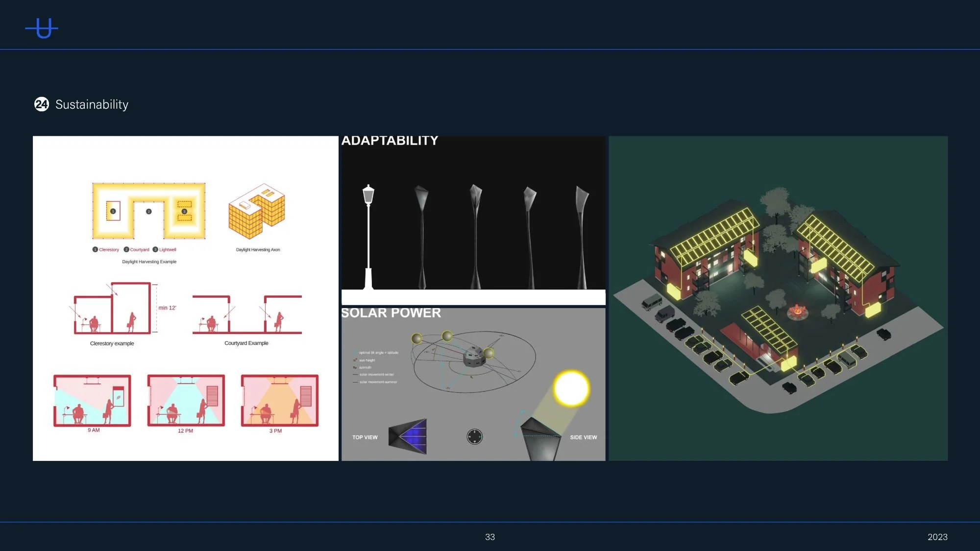980x551 pixels.
Task: Click the SIDE VIEW label
Action: pyautogui.click(x=583, y=437)
